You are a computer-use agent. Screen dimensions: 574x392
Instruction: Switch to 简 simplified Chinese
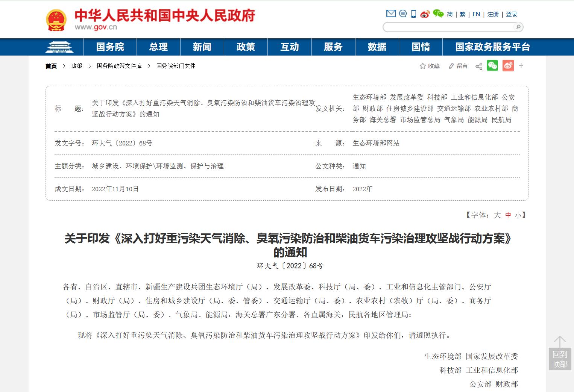point(450,14)
